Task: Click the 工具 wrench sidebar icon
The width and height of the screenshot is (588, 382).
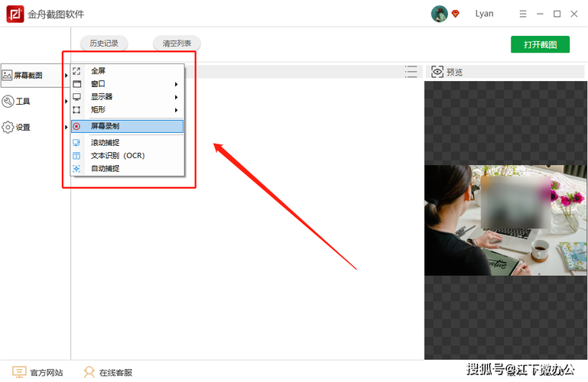Action: click(8, 101)
